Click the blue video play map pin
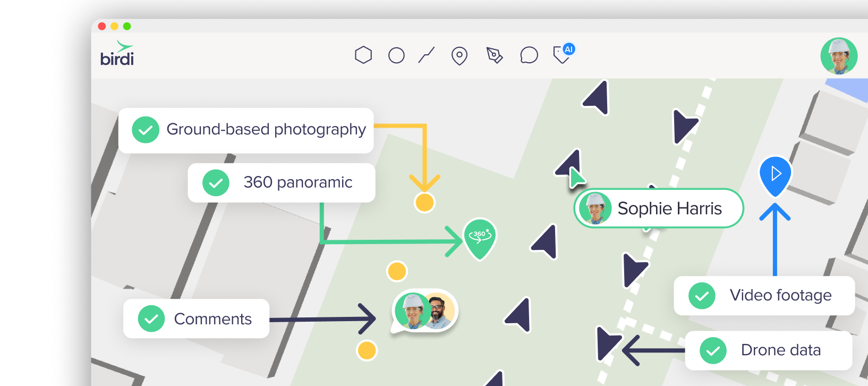This screenshot has height=386, width=868. 776,175
